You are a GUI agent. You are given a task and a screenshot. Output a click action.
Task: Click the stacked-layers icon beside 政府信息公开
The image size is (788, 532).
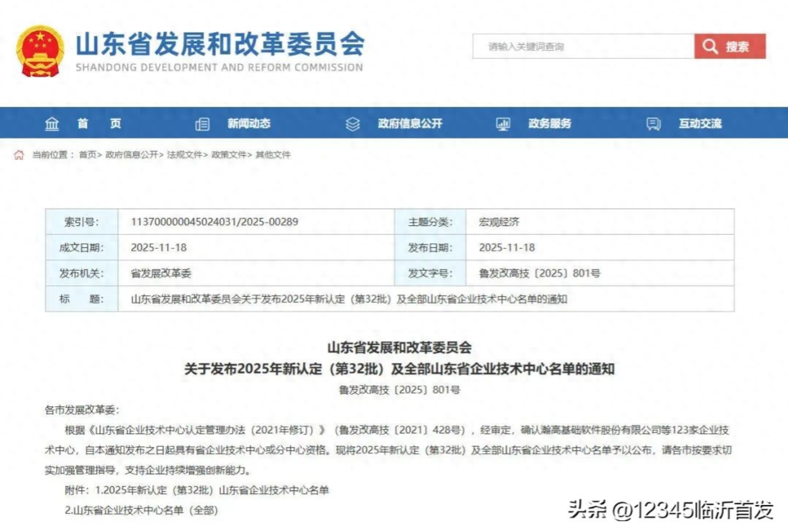point(353,124)
